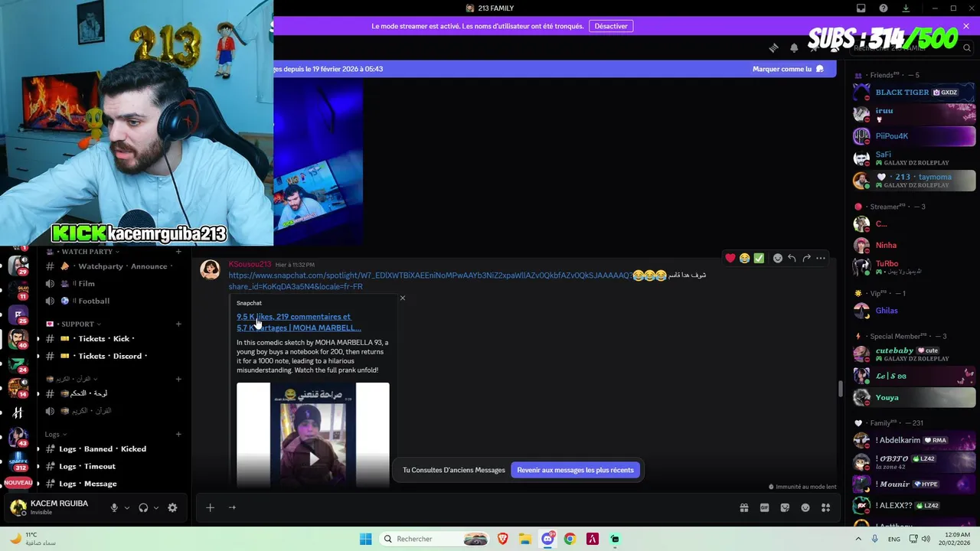Open threads icon in channel header
980x551 pixels.
coord(773,47)
